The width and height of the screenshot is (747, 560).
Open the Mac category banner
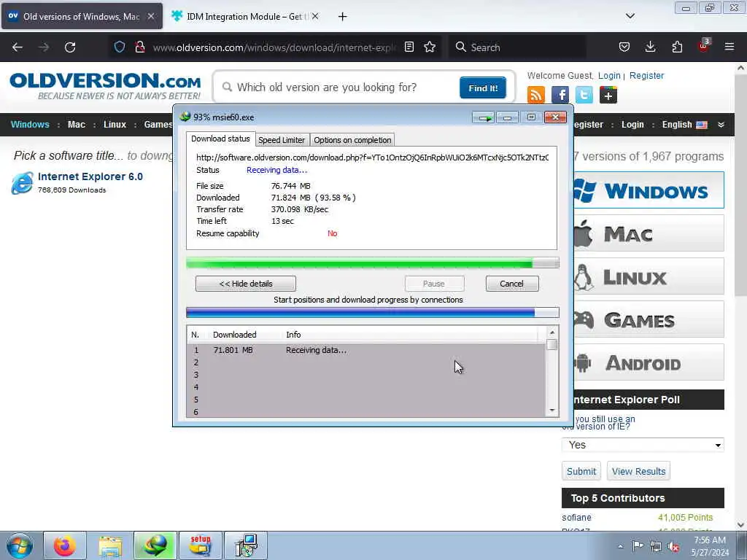[x=649, y=233]
